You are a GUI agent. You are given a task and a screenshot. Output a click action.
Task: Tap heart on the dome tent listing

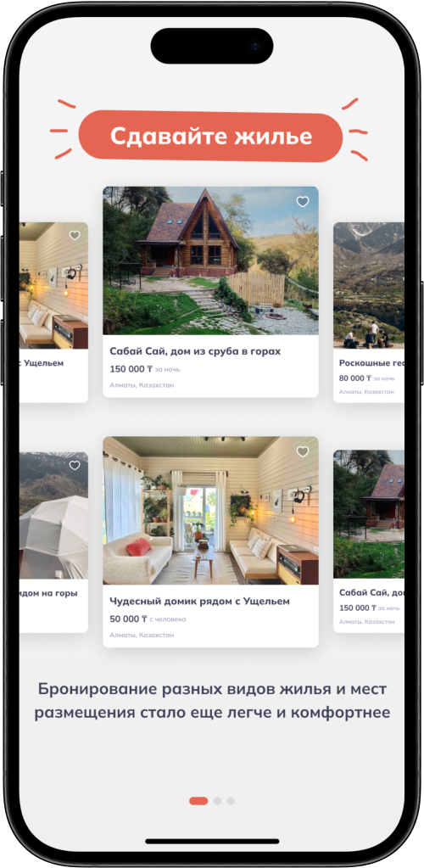point(74,466)
